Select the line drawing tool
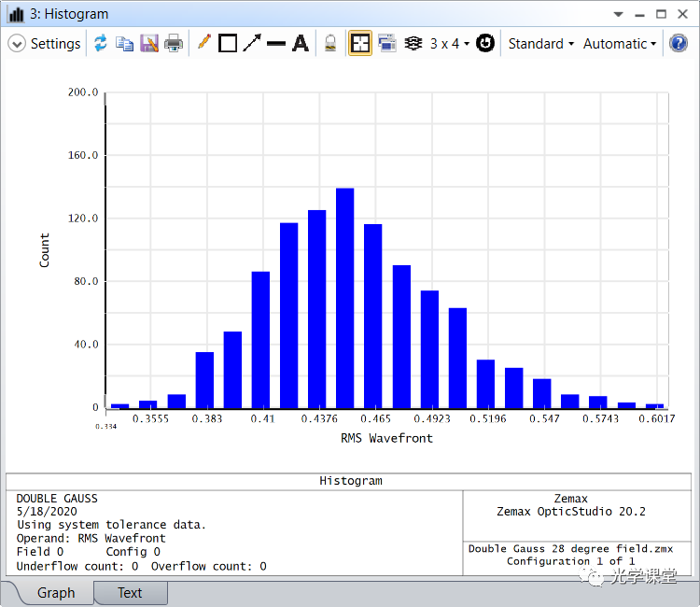The width and height of the screenshot is (700, 607). click(x=276, y=44)
